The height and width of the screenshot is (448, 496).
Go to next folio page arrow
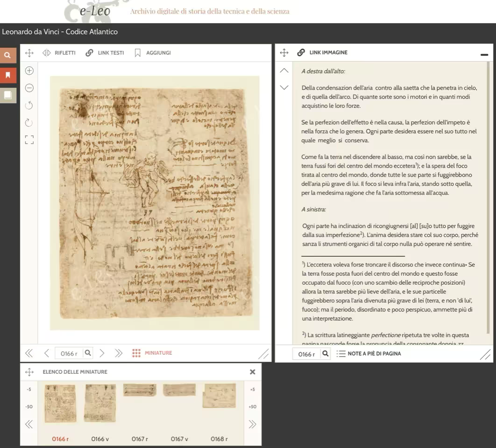[x=102, y=353]
